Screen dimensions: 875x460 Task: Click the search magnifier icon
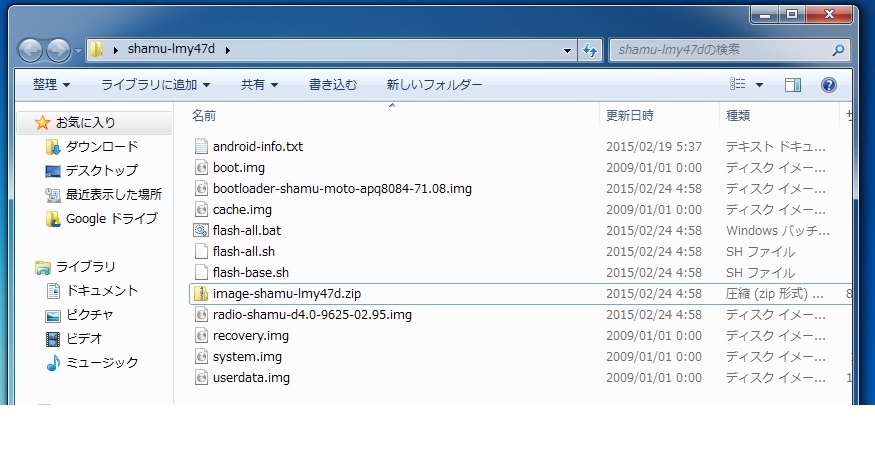(838, 50)
